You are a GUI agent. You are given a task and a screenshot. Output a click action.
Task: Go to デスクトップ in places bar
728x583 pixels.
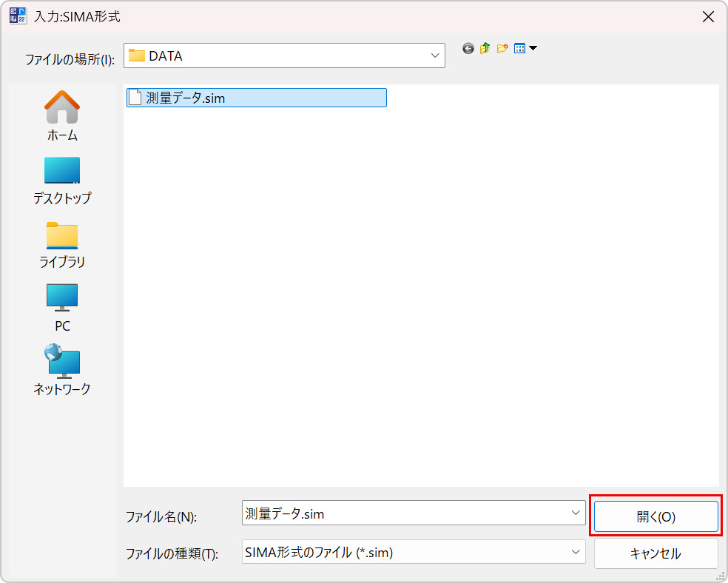[62, 180]
